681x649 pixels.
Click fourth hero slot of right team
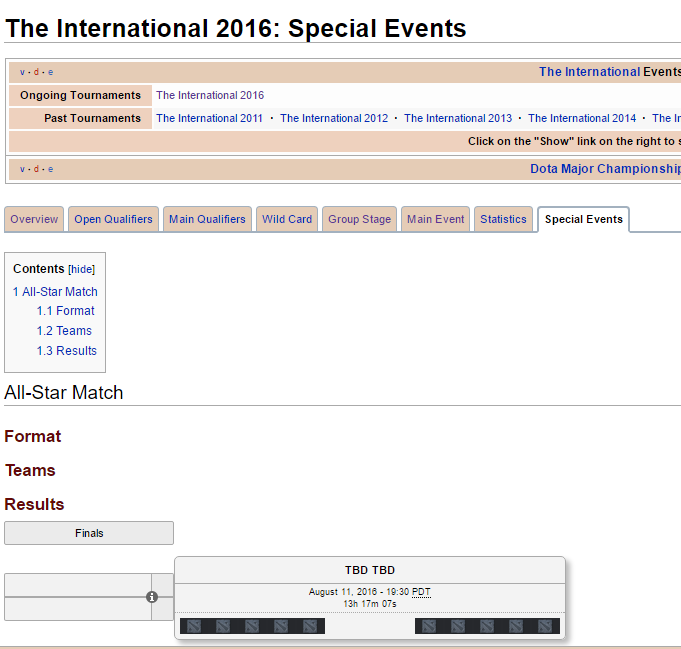pyautogui.click(x=516, y=626)
